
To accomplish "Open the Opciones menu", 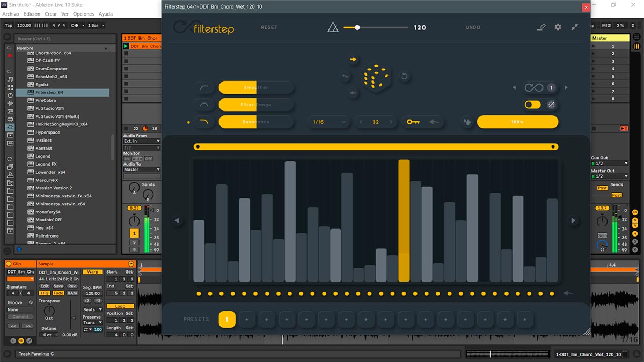I will (83, 14).
